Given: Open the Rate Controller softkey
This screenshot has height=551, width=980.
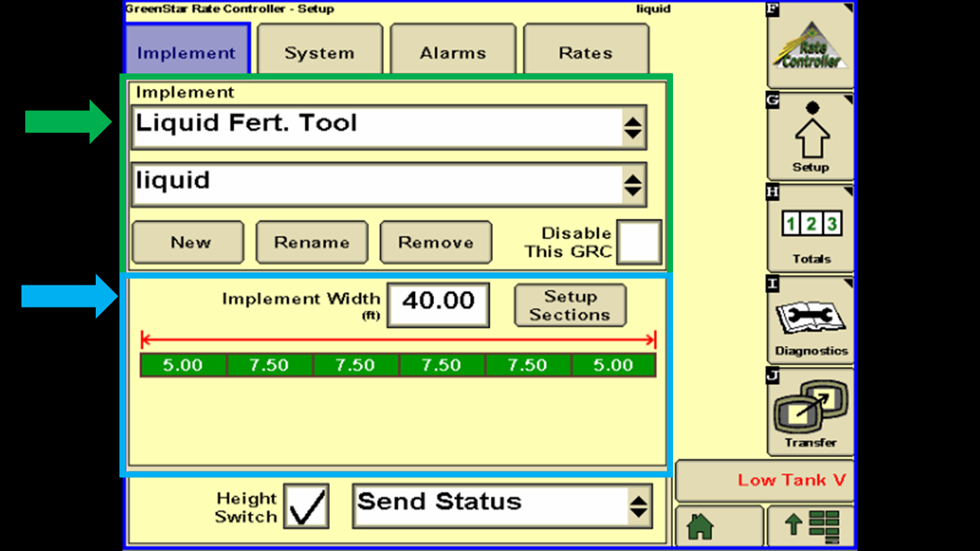Looking at the screenshot, I should click(811, 46).
